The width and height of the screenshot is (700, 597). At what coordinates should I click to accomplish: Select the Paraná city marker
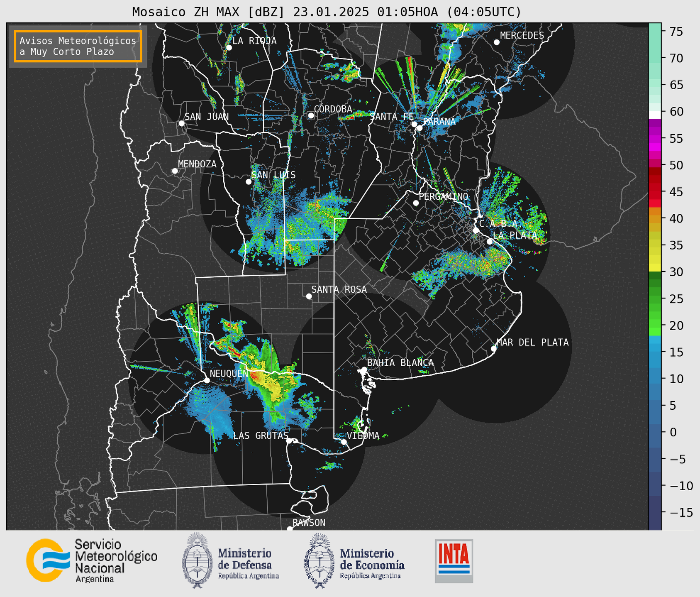(420, 128)
